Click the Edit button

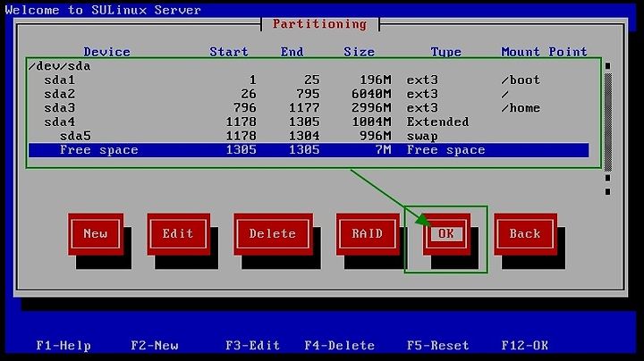click(x=178, y=234)
